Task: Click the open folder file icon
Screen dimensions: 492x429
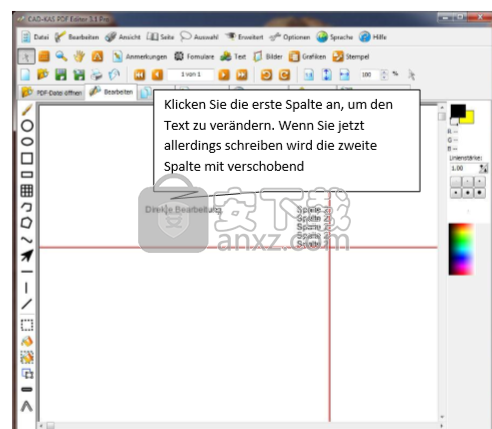Action: click(43, 75)
